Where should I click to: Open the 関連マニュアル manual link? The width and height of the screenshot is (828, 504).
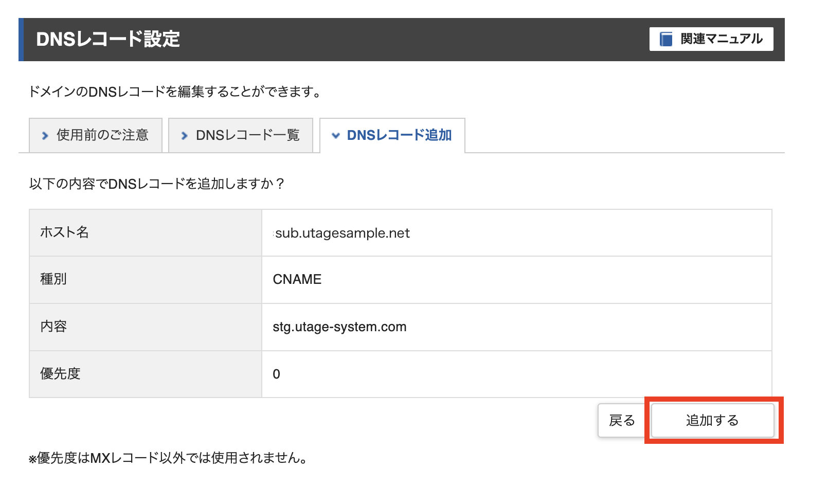(x=711, y=39)
